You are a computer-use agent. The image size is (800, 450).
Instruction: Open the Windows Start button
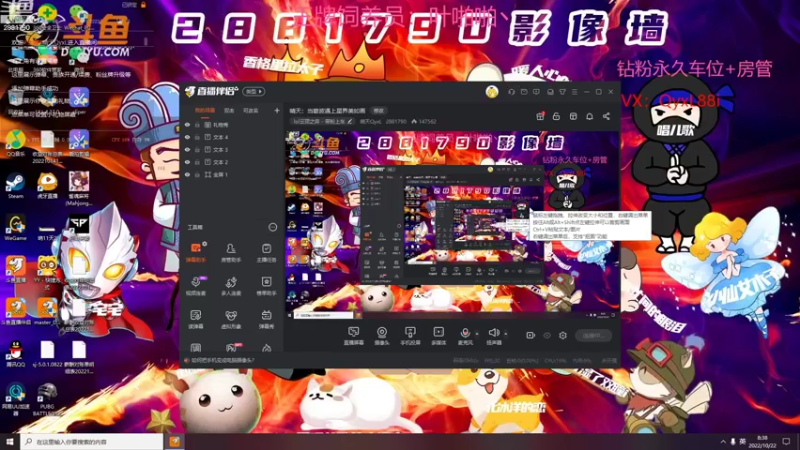(x=10, y=441)
